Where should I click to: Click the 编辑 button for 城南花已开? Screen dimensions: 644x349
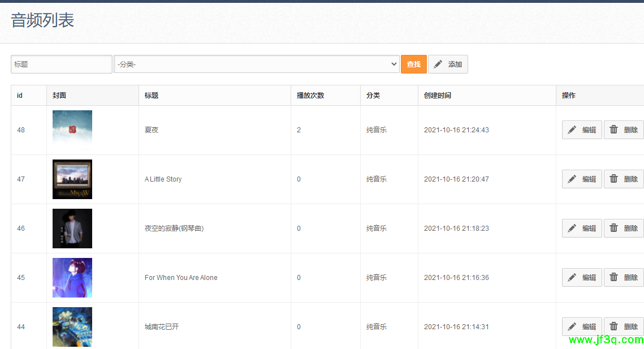click(x=582, y=326)
